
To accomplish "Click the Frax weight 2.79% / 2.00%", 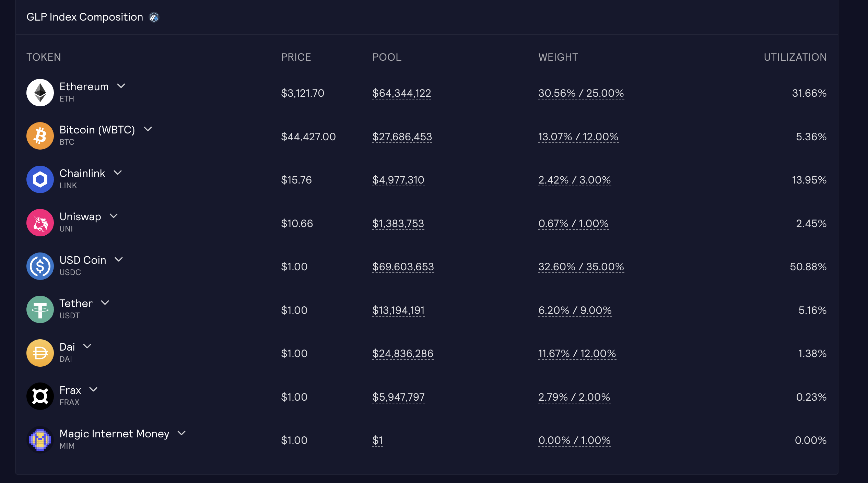I will [x=574, y=397].
